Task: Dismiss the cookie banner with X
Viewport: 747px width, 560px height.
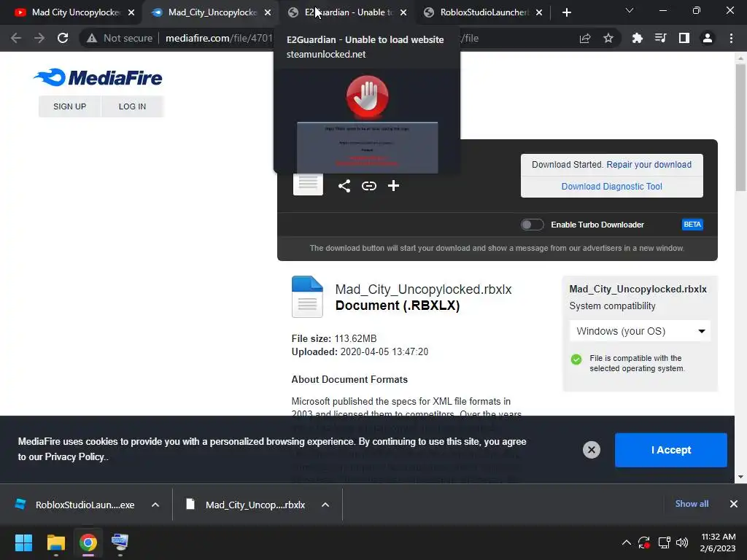Action: 591,450
